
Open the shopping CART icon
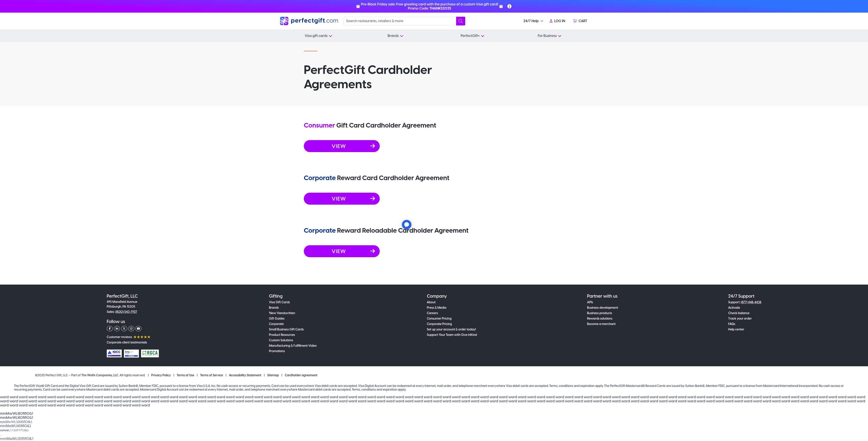[575, 21]
